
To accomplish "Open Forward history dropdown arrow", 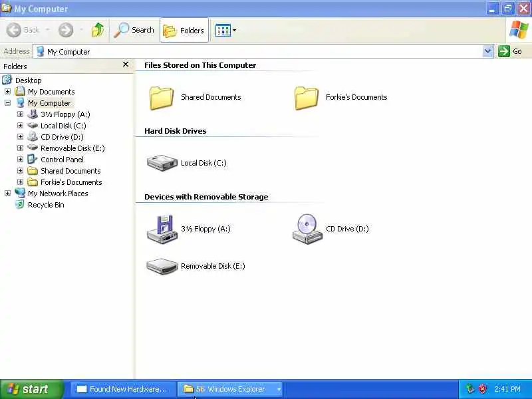I will click(x=81, y=30).
